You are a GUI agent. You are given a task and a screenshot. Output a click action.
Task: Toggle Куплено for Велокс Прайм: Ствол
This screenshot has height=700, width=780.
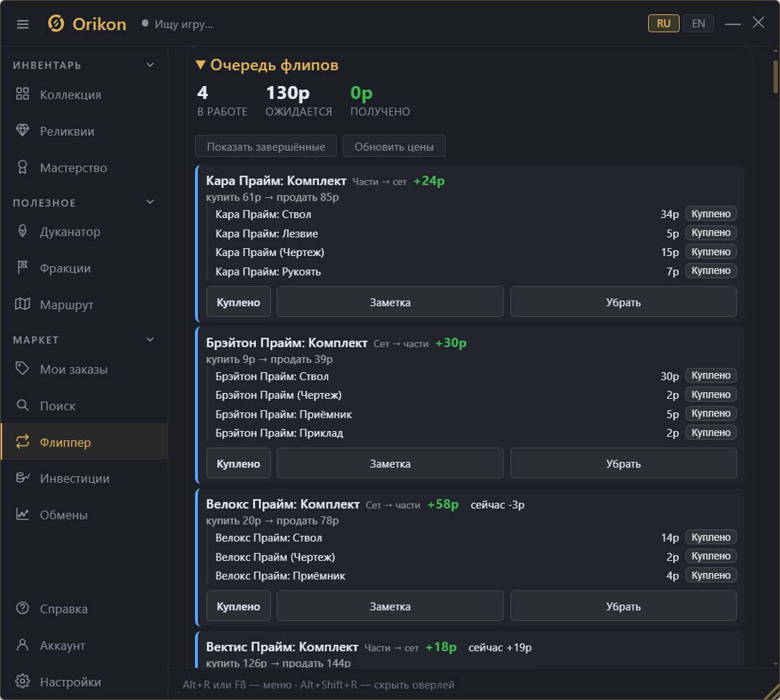click(711, 537)
